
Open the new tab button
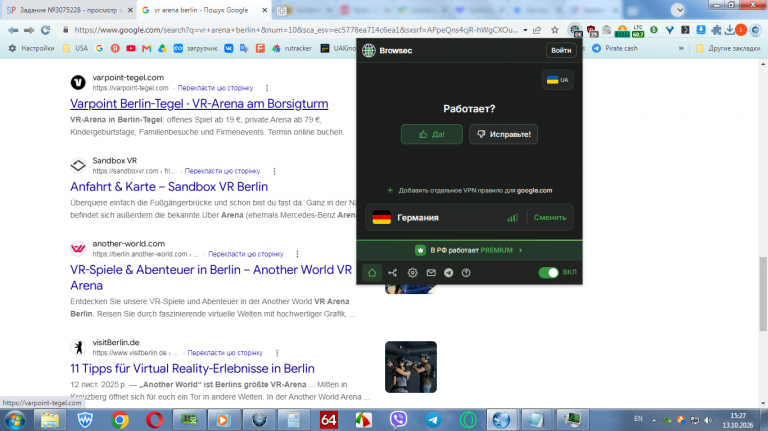pyautogui.click(x=282, y=10)
